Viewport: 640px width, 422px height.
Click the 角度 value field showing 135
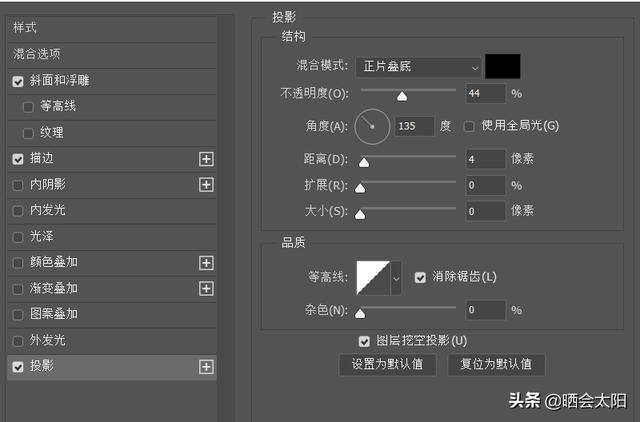(x=414, y=126)
